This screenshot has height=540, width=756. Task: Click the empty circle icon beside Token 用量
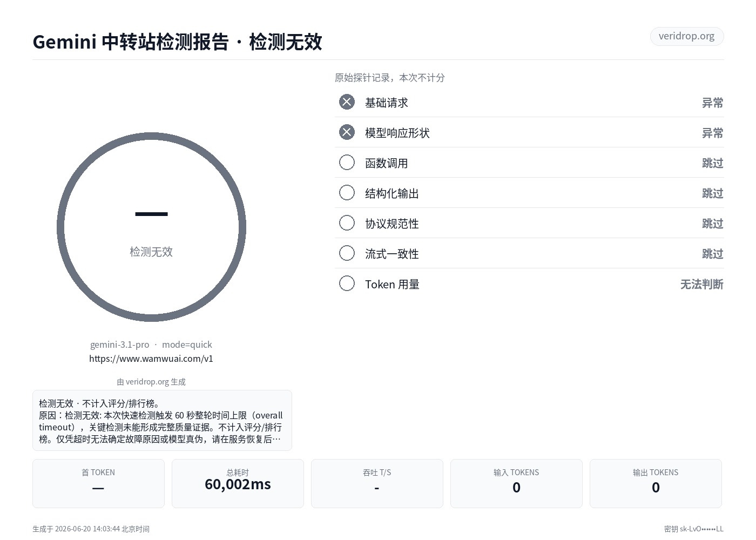click(x=347, y=283)
